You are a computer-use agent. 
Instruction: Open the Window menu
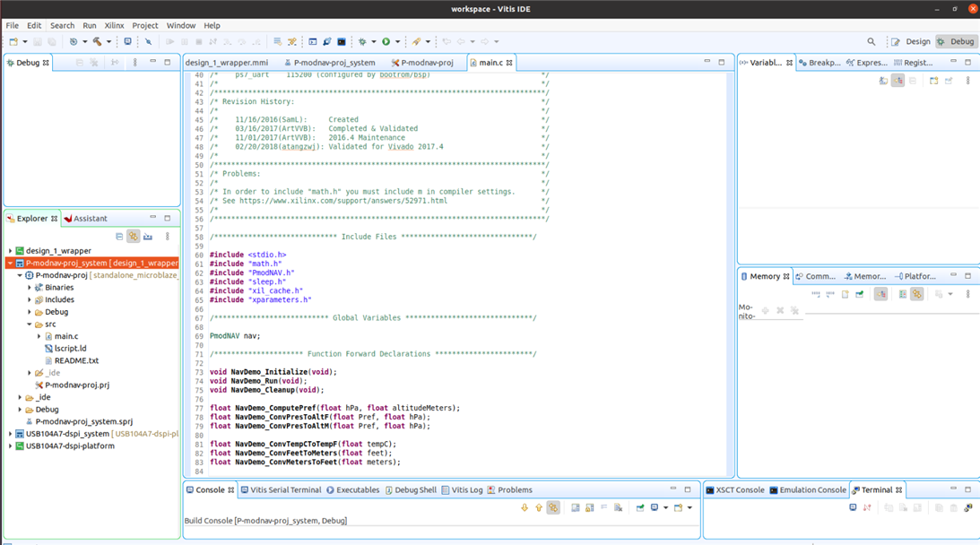pyautogui.click(x=180, y=26)
